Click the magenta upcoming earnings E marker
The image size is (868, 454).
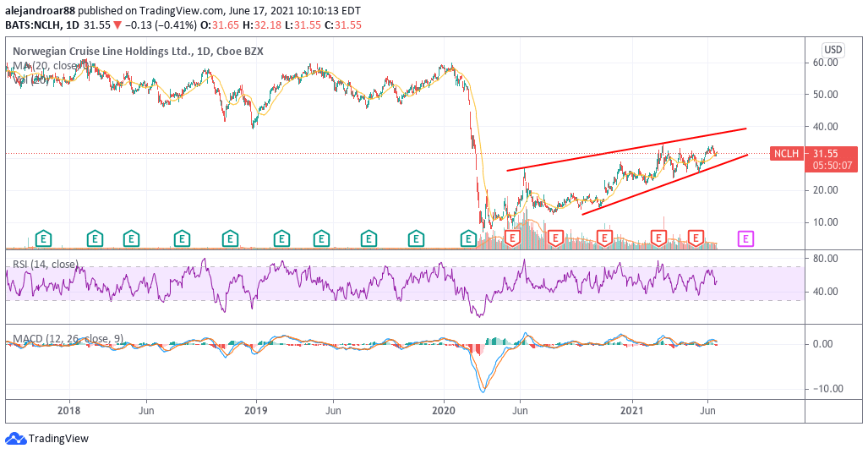click(745, 239)
